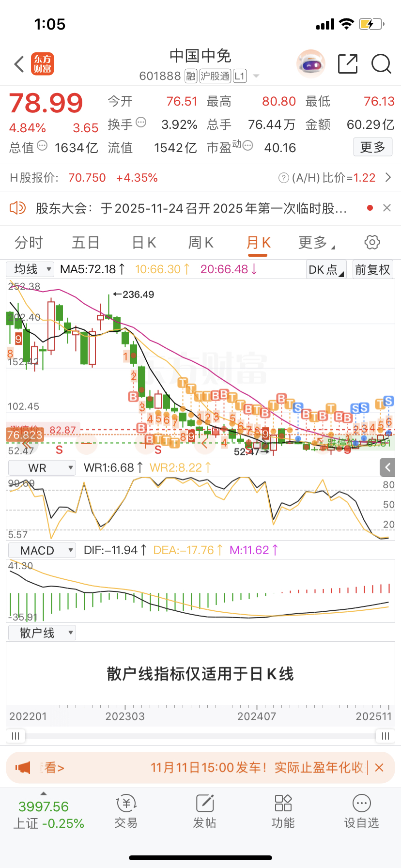Image resolution: width=401 pixels, height=868 pixels.
Task: Open the 散户线 indicator dropdown
Action: point(42,633)
